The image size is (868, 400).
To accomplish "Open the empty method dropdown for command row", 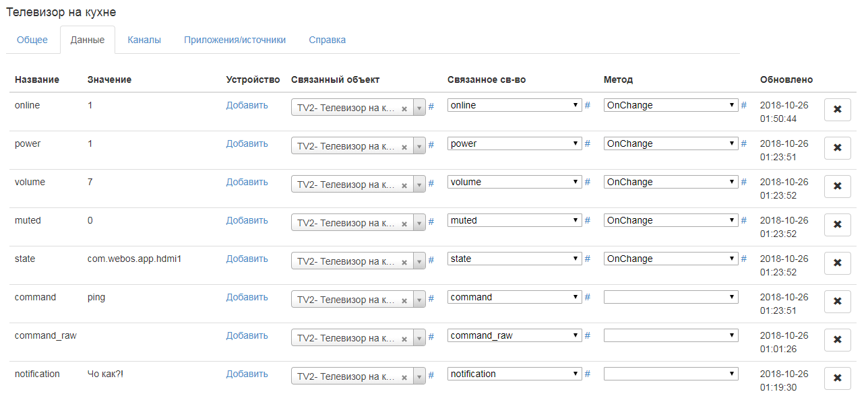I will (x=671, y=297).
